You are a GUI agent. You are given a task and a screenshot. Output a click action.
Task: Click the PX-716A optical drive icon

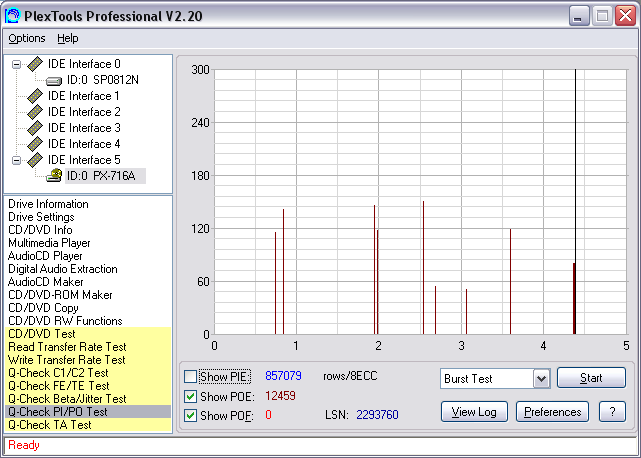[54, 175]
